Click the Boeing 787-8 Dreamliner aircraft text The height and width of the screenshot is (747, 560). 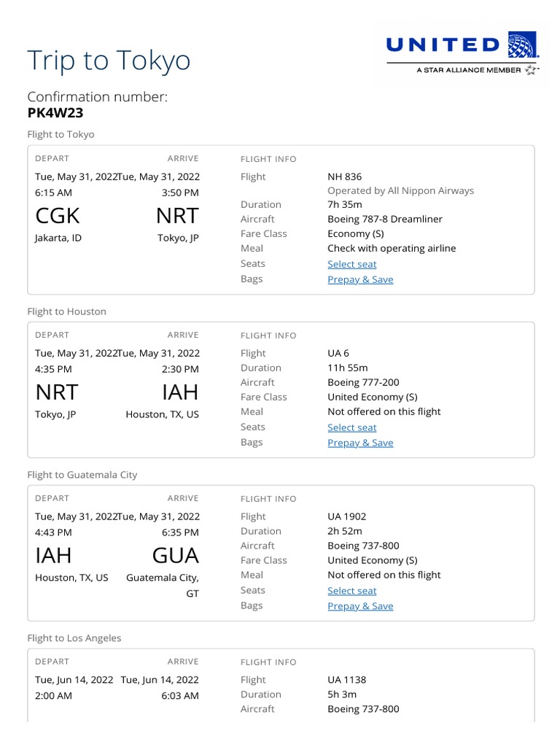(x=385, y=219)
